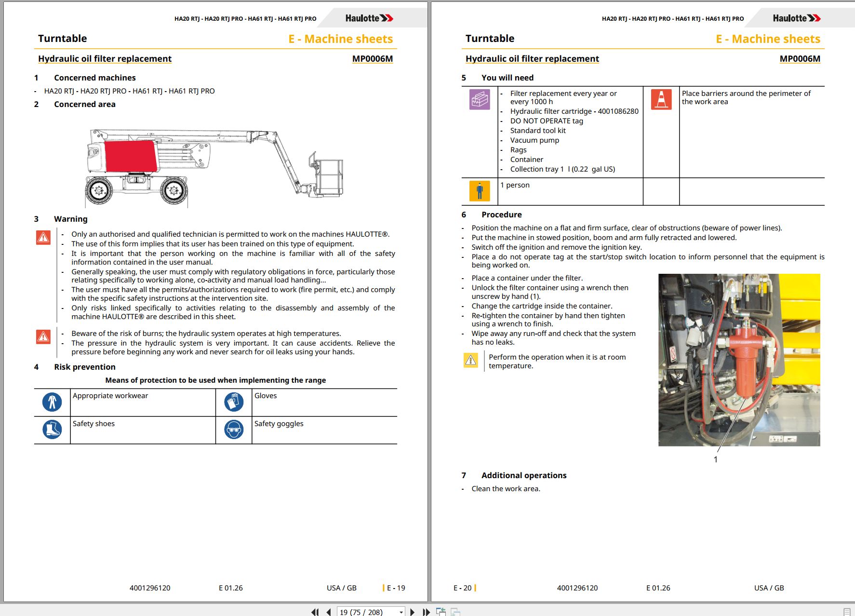This screenshot has width=855, height=616.
Task: Click the red hydraulic filter photo
Action: [739, 360]
